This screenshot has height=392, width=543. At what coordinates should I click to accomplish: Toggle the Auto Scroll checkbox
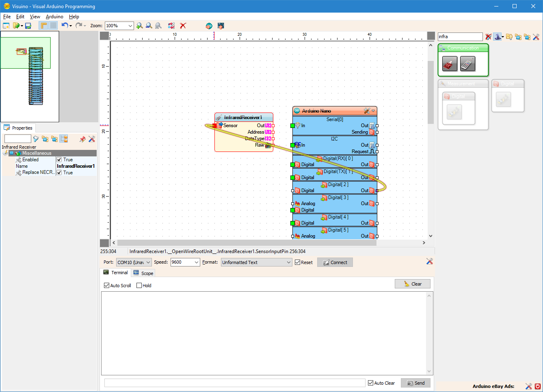point(107,286)
